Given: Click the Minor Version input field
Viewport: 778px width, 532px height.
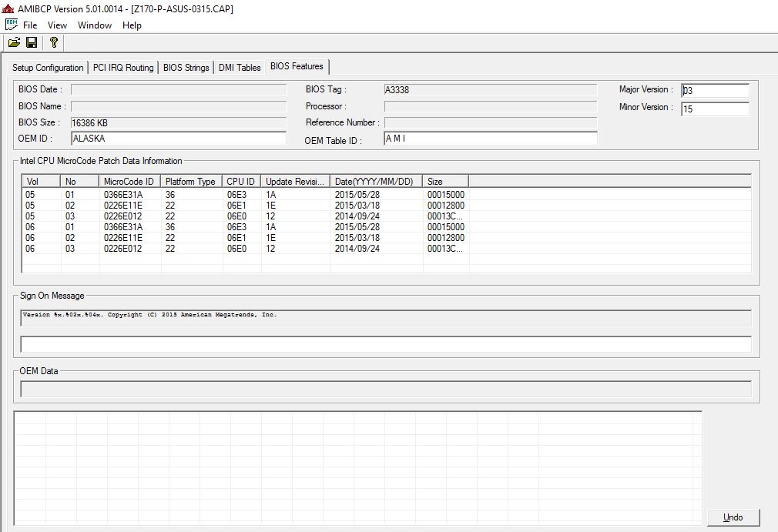Looking at the screenshot, I should click(715, 109).
